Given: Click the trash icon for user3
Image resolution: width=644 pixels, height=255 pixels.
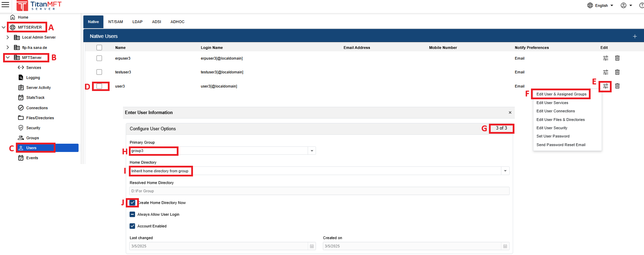Looking at the screenshot, I should 617,86.
